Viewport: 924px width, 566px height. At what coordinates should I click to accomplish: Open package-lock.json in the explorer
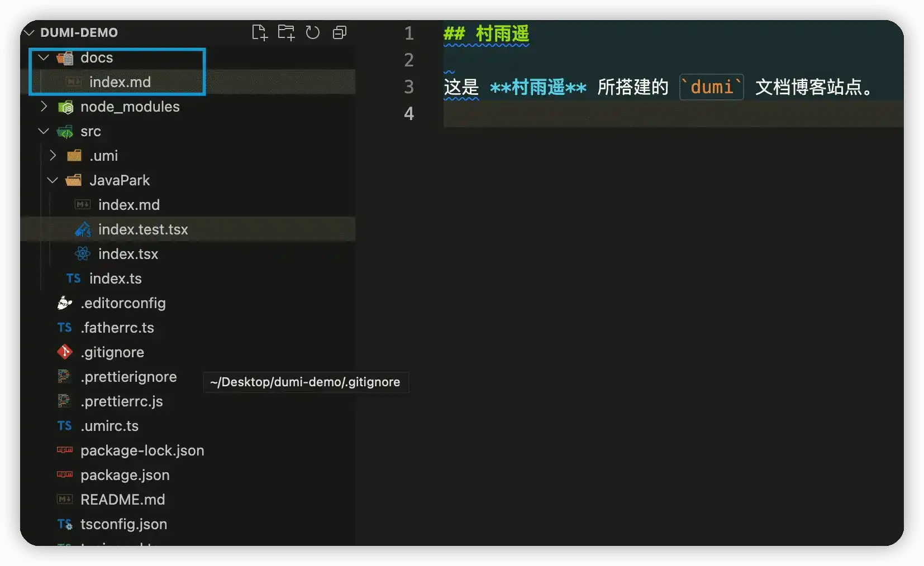pyautogui.click(x=142, y=450)
